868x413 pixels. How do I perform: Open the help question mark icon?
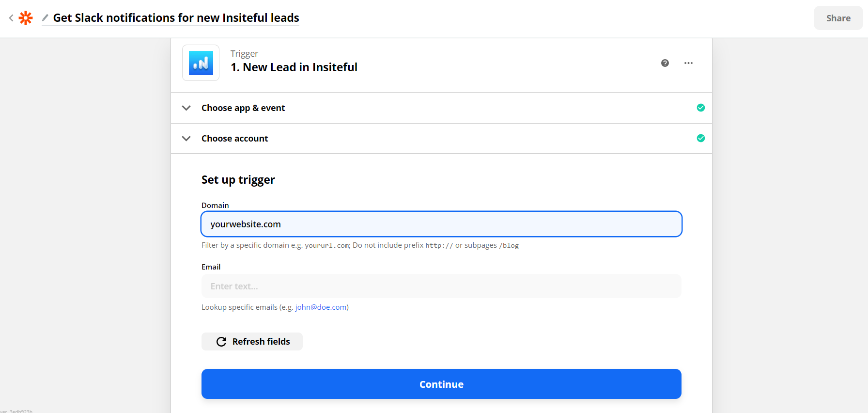[665, 63]
